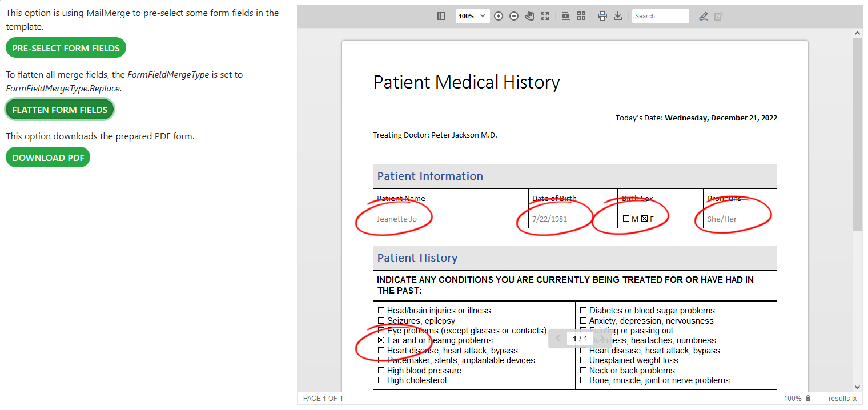Check Diabetes or blood sugar problems box
Viewport: 868px width, 410px height.
584,311
